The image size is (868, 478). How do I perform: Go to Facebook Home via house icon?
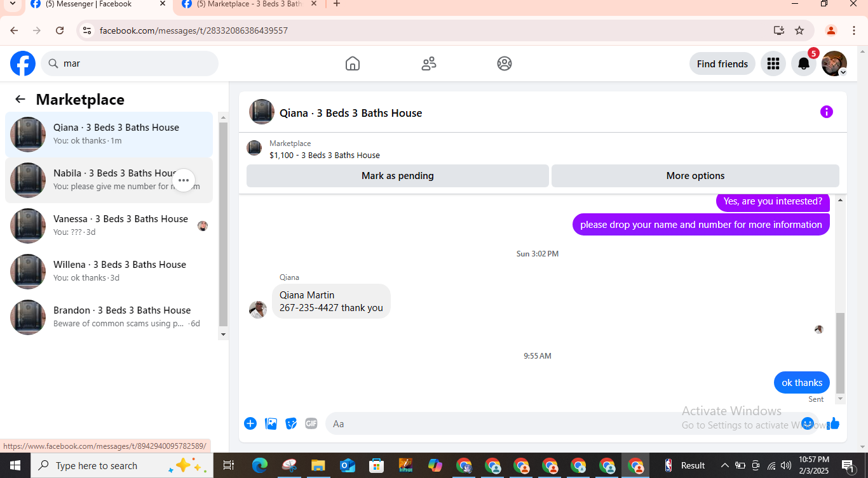click(x=353, y=63)
